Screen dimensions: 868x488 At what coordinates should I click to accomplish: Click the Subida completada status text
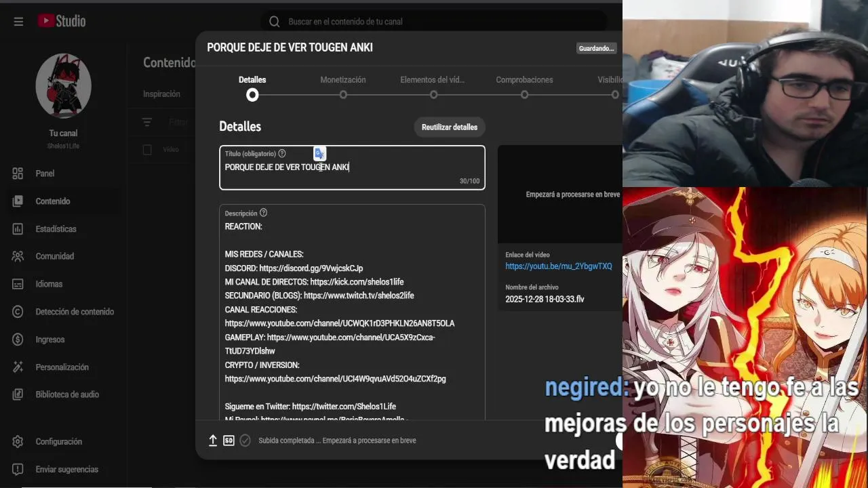[337, 441]
